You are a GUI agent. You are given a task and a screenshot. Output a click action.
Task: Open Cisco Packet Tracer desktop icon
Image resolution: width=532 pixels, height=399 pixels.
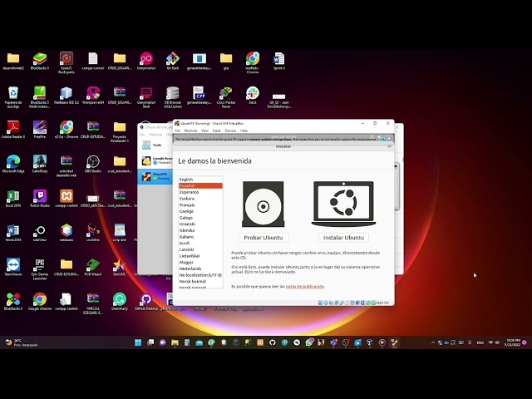pyautogui.click(x=226, y=97)
